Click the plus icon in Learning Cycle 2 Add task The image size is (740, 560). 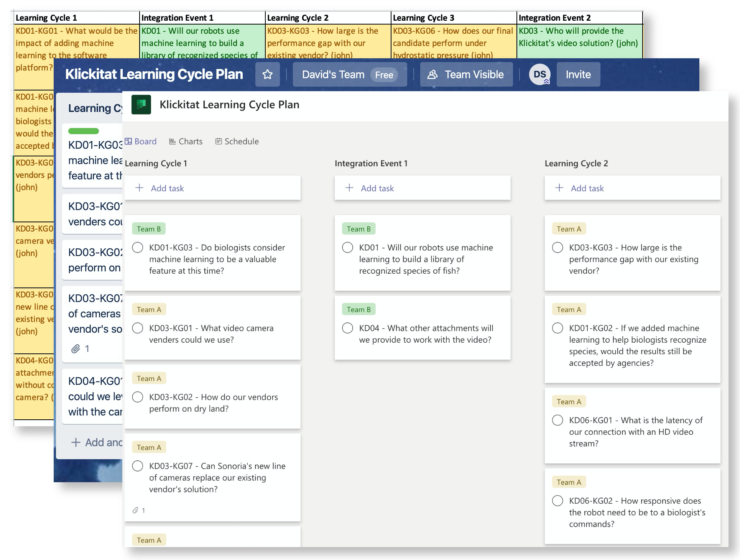(x=559, y=188)
